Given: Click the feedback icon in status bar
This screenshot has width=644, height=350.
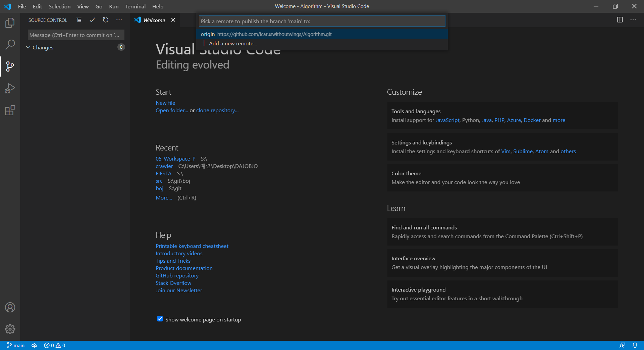Looking at the screenshot, I should point(622,345).
